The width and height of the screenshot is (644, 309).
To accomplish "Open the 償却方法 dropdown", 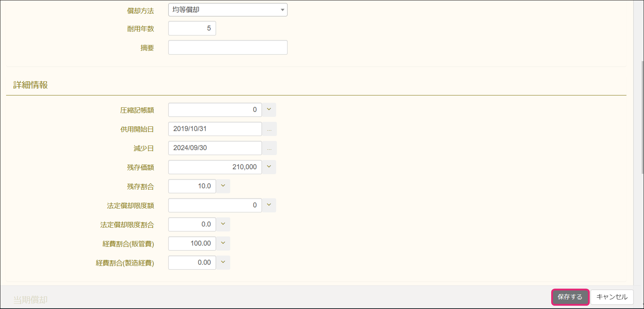I will tap(228, 10).
